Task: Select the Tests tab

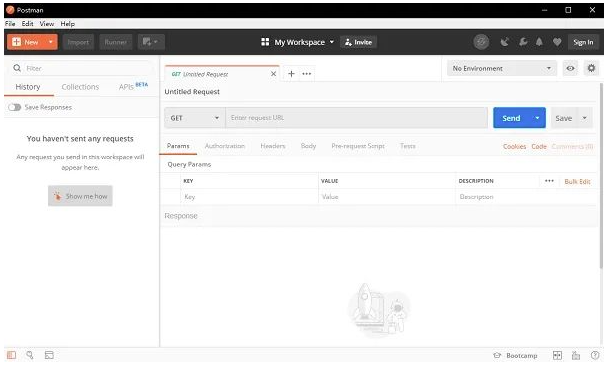Action: tap(408, 146)
